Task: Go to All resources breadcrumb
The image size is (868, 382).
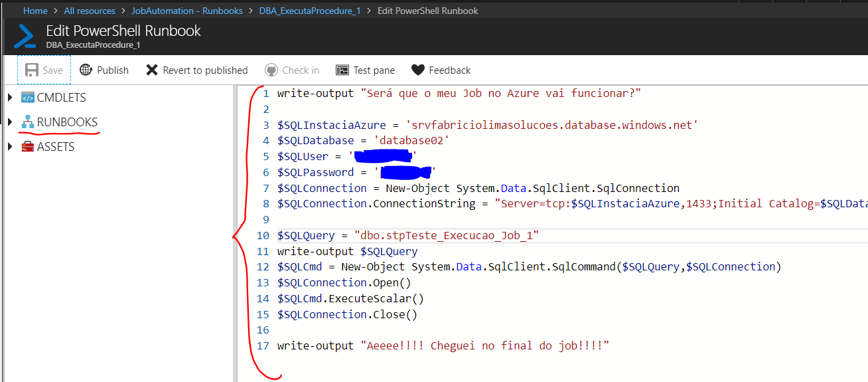Action: click(x=90, y=11)
